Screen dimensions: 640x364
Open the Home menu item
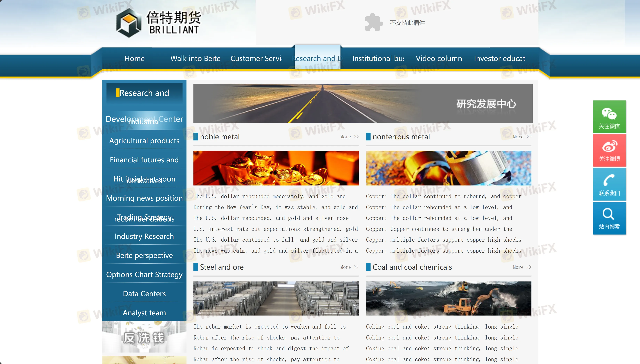click(134, 58)
